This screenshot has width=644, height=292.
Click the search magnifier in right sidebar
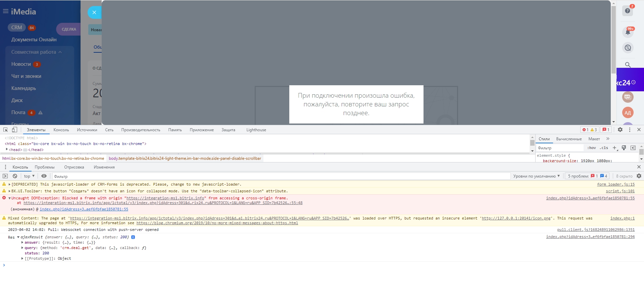pyautogui.click(x=628, y=65)
